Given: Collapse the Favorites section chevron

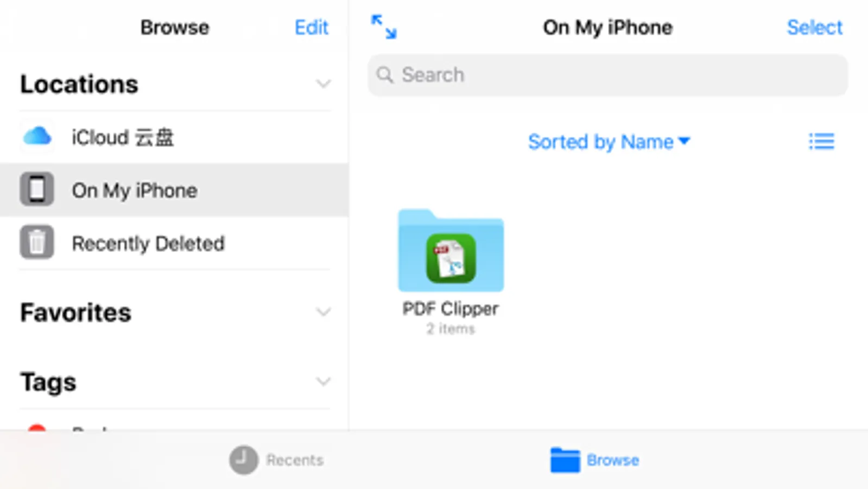Looking at the screenshot, I should [324, 312].
